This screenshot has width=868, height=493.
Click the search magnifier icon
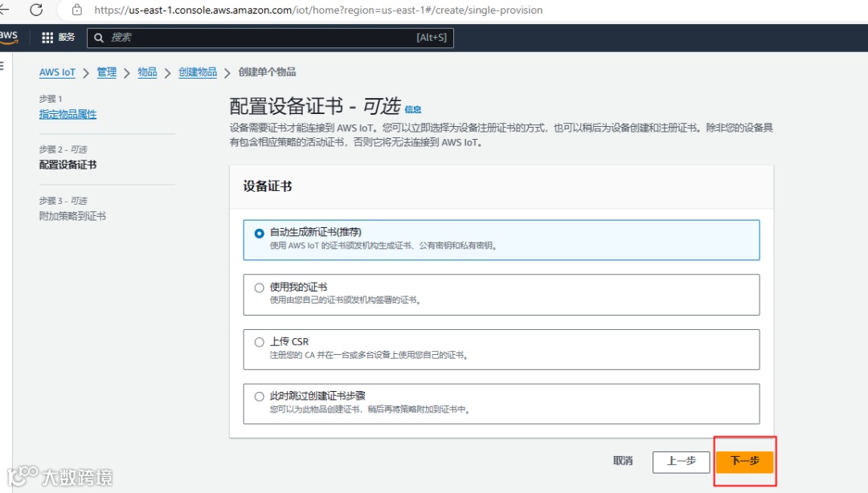pyautogui.click(x=99, y=38)
